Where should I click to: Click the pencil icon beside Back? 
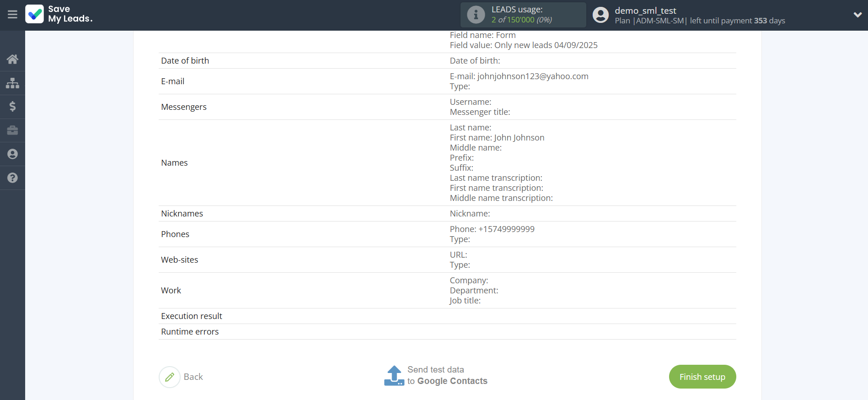170,377
